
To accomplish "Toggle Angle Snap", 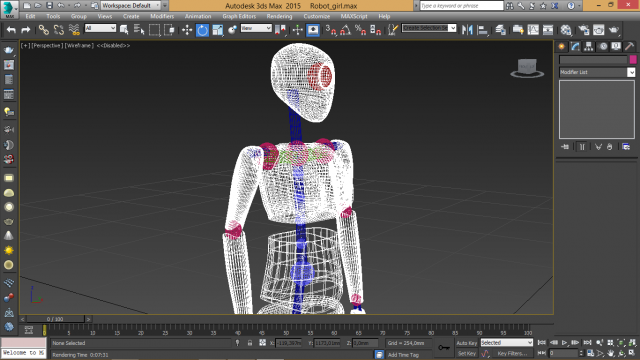I will tap(345, 30).
